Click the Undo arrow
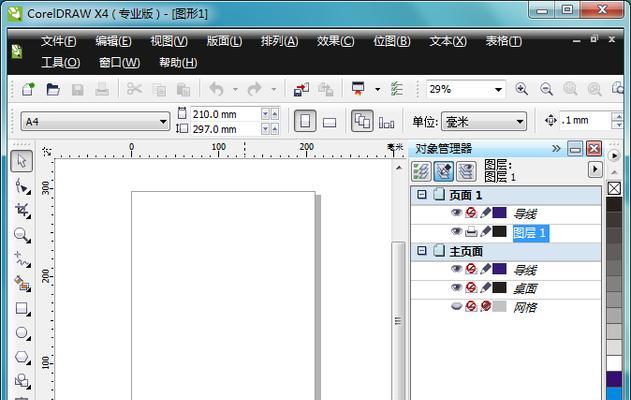Screen dimensions: 631x400 click(217, 89)
